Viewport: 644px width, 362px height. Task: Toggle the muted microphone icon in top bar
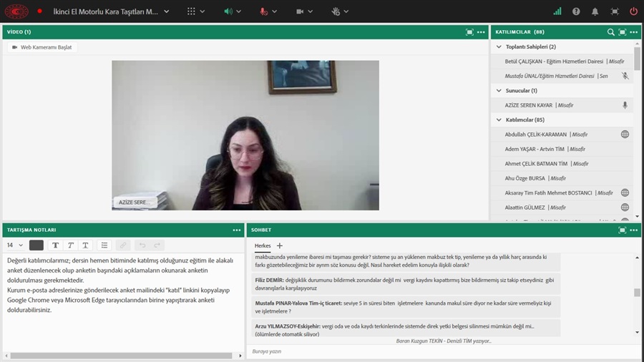click(x=264, y=11)
